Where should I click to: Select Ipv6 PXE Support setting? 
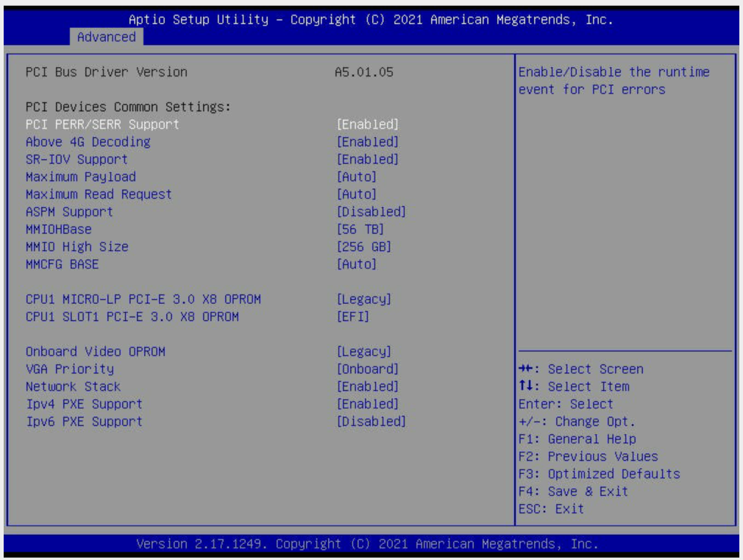click(x=84, y=422)
